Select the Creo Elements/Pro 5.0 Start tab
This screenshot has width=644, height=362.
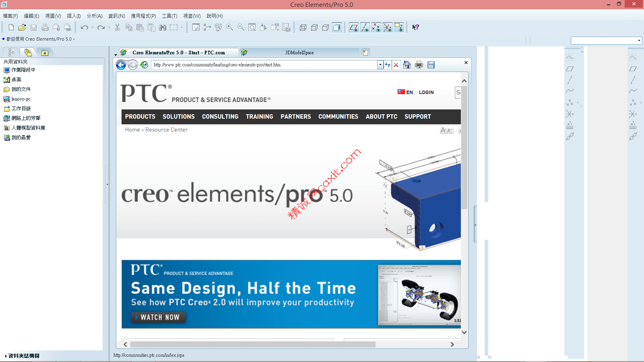(x=179, y=53)
